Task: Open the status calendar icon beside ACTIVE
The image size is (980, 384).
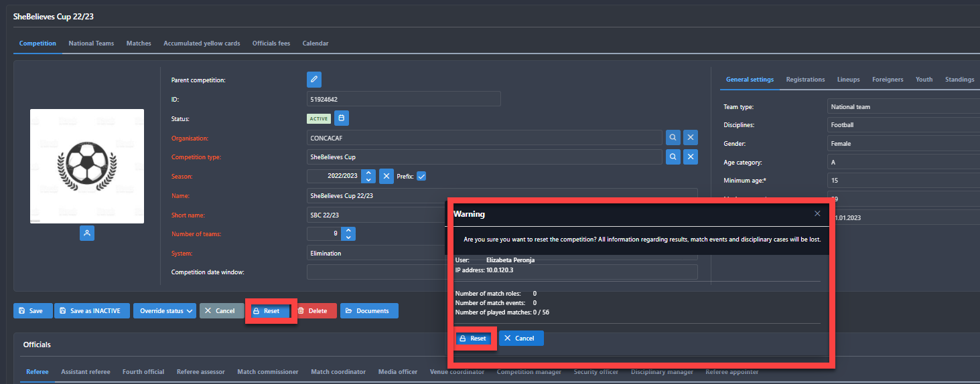Action: tap(342, 118)
